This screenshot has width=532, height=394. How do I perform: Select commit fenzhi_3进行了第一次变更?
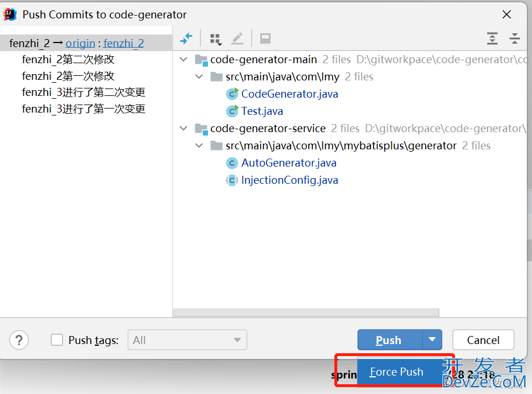[x=83, y=109]
